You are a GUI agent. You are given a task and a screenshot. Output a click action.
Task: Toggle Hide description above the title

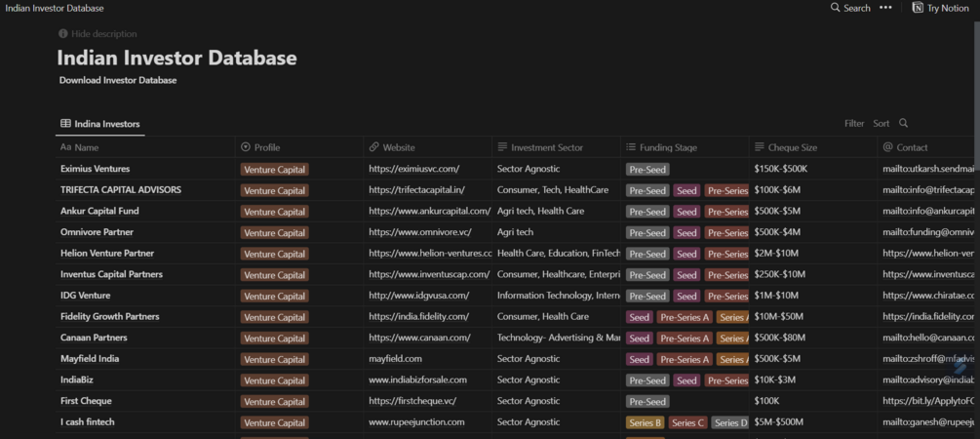[98, 34]
